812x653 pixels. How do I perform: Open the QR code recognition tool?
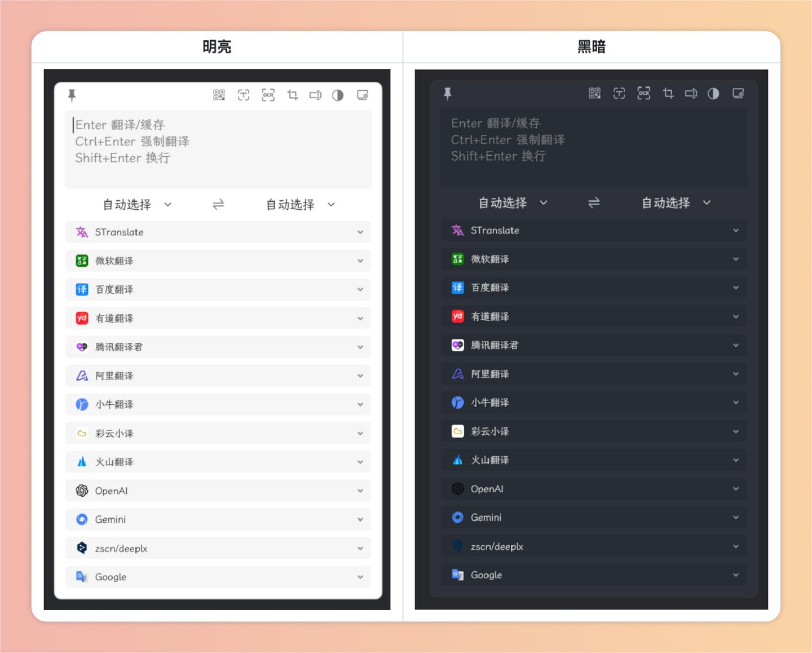click(219, 95)
